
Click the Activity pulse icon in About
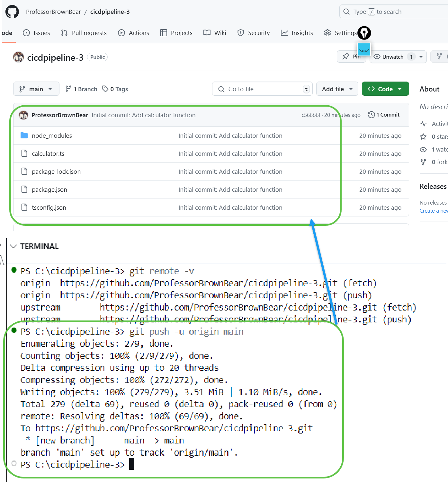[x=423, y=124]
